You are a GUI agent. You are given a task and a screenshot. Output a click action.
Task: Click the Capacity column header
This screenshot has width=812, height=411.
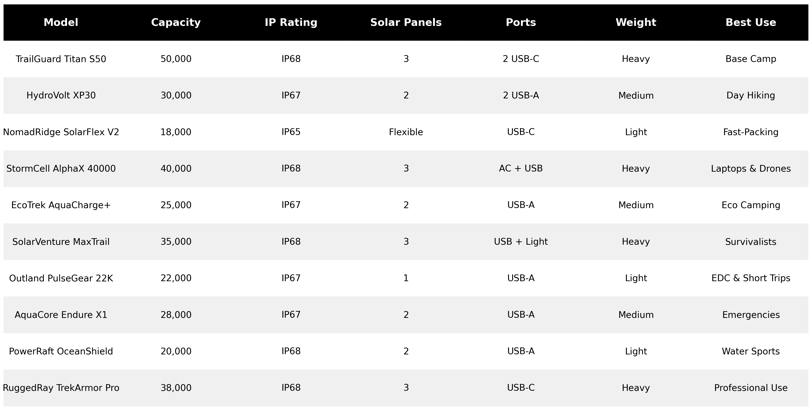tap(176, 22)
